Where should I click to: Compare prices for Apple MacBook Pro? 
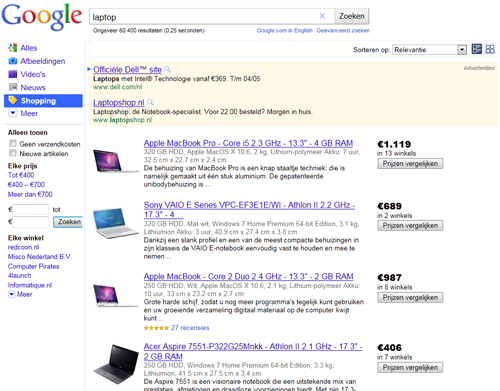410,163
